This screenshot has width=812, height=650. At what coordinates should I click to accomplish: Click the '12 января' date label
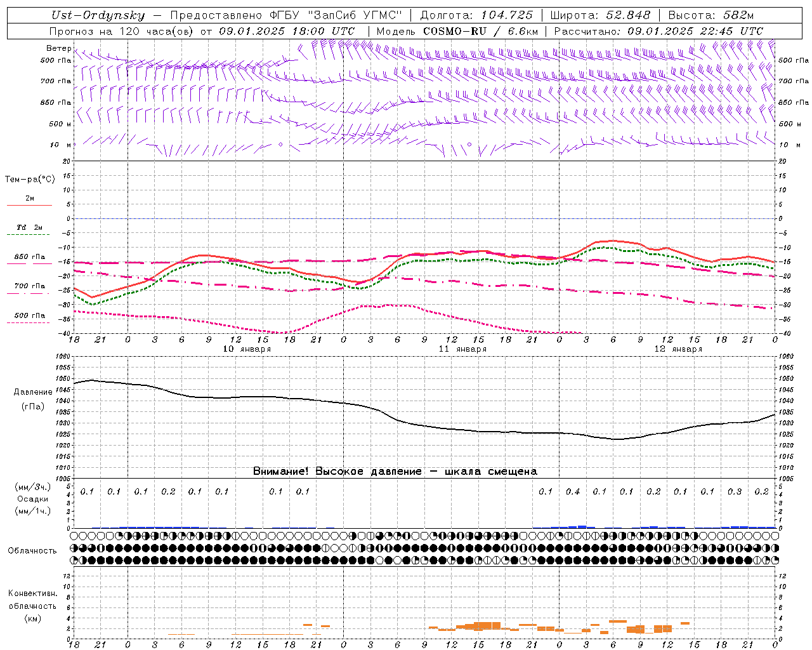click(x=678, y=349)
